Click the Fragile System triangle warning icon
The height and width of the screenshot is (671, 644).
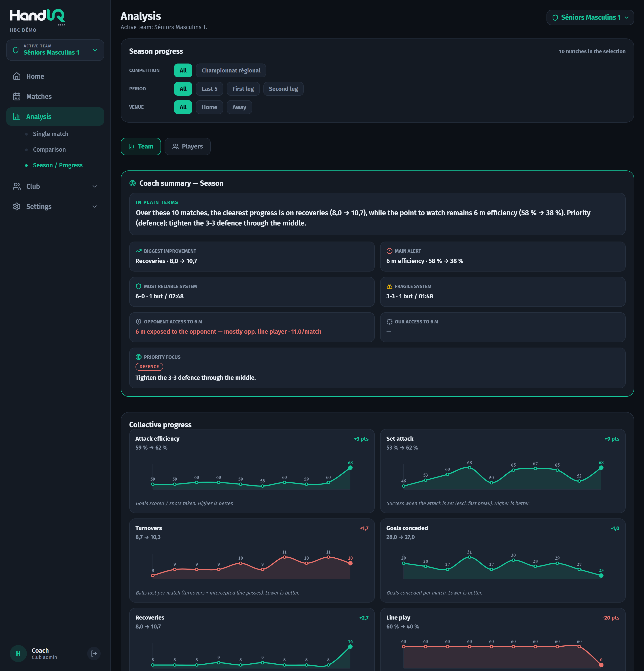point(389,287)
